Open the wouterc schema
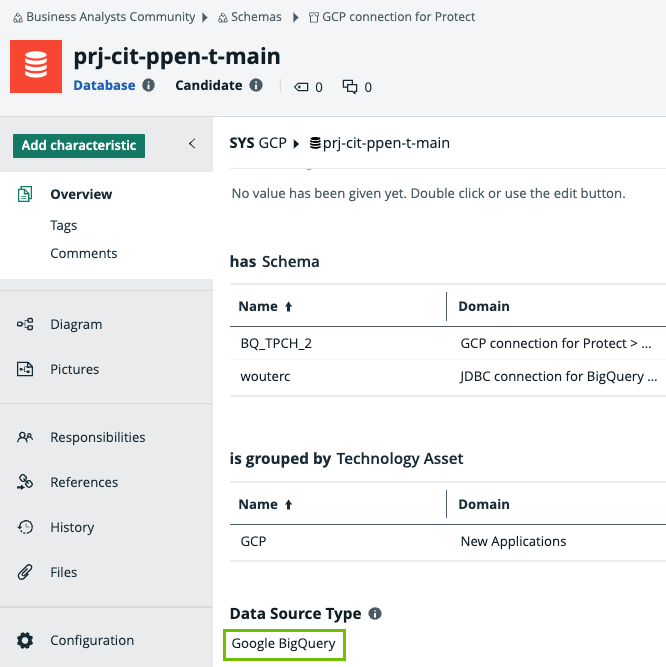Image resolution: width=666 pixels, height=667 pixels. tap(265, 376)
